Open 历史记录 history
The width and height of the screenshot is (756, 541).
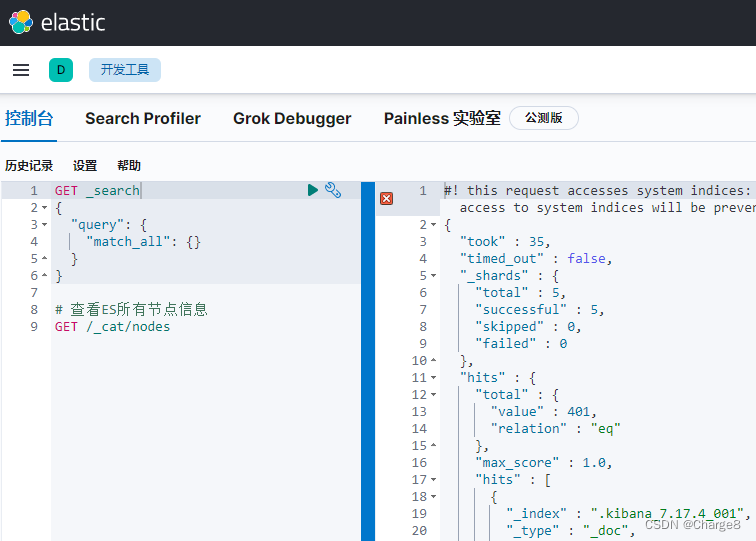(x=29, y=166)
